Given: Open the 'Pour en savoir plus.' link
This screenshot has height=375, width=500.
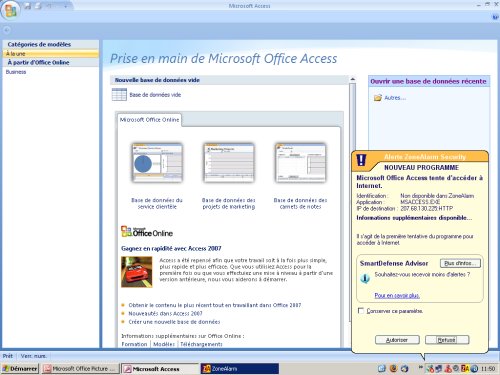Looking at the screenshot, I should (x=397, y=295).
